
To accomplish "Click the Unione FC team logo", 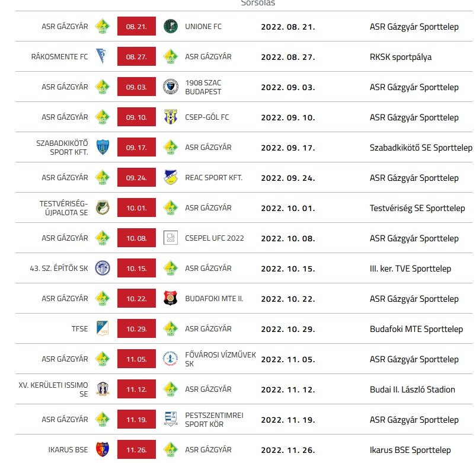I will pos(171,27).
